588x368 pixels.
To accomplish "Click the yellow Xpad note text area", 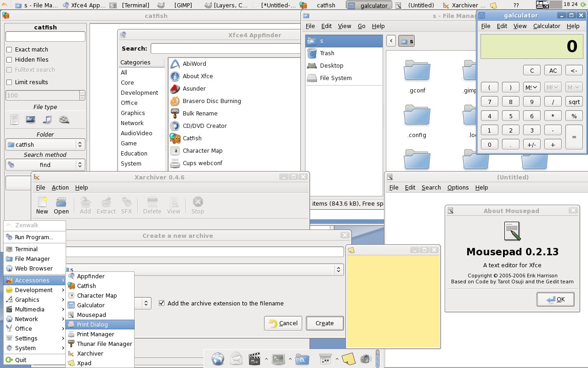I will (393, 302).
